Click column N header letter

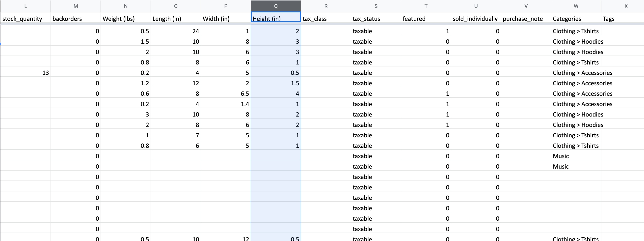coord(126,6)
